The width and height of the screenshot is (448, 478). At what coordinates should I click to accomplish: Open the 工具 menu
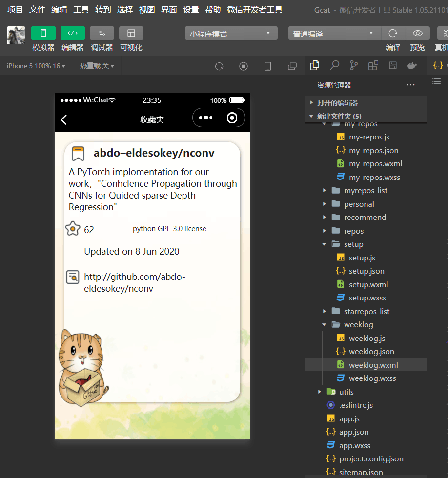tap(81, 10)
